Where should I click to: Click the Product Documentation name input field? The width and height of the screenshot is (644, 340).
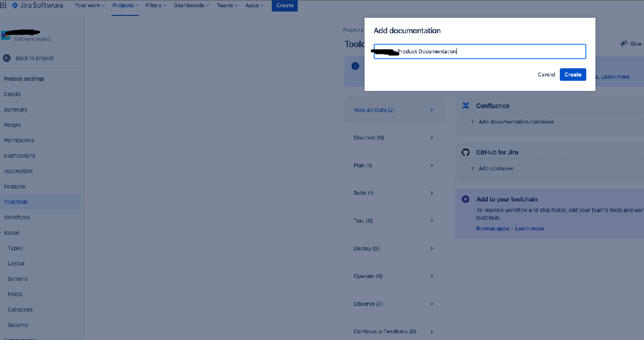coord(480,51)
